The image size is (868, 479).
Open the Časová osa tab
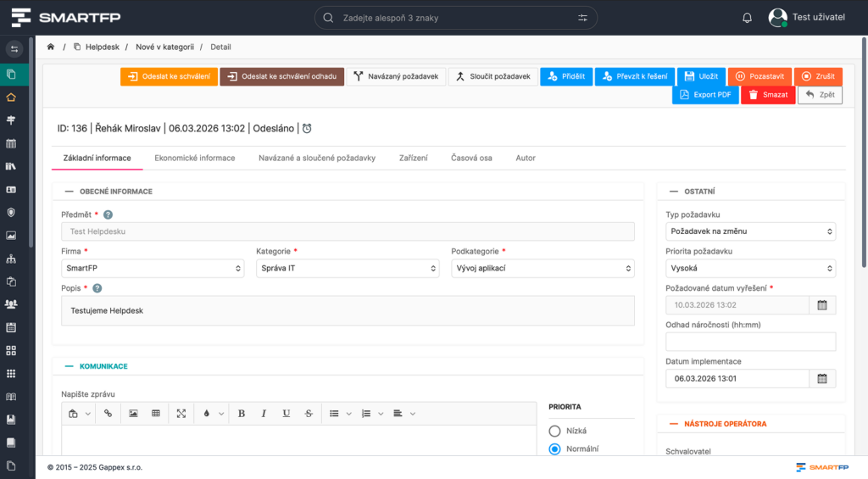point(471,158)
